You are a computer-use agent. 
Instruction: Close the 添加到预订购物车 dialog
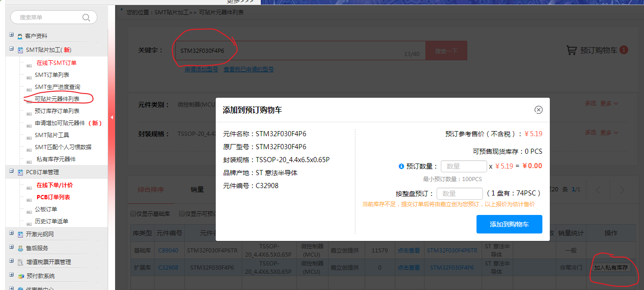pos(538,110)
